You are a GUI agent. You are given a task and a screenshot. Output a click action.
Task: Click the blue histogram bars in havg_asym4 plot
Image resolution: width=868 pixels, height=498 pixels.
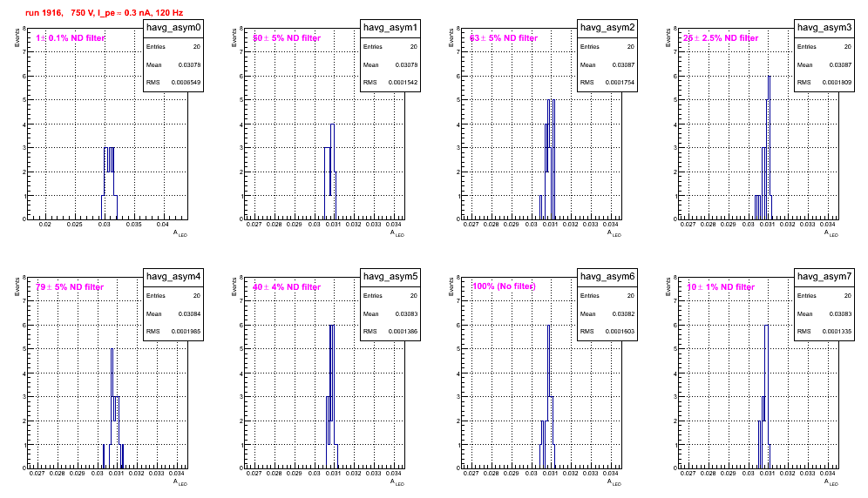(x=112, y=409)
